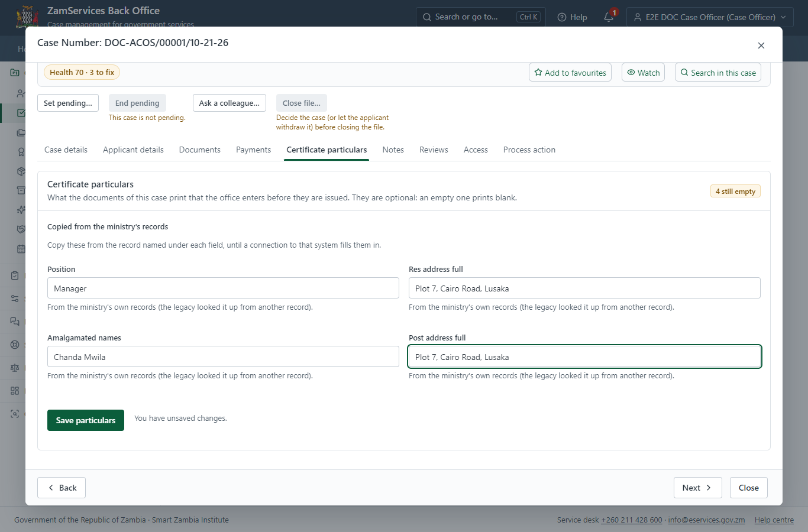This screenshot has height=532, width=808.
Task: Open the calendar icon in the sidebar
Action: [x=21, y=249]
